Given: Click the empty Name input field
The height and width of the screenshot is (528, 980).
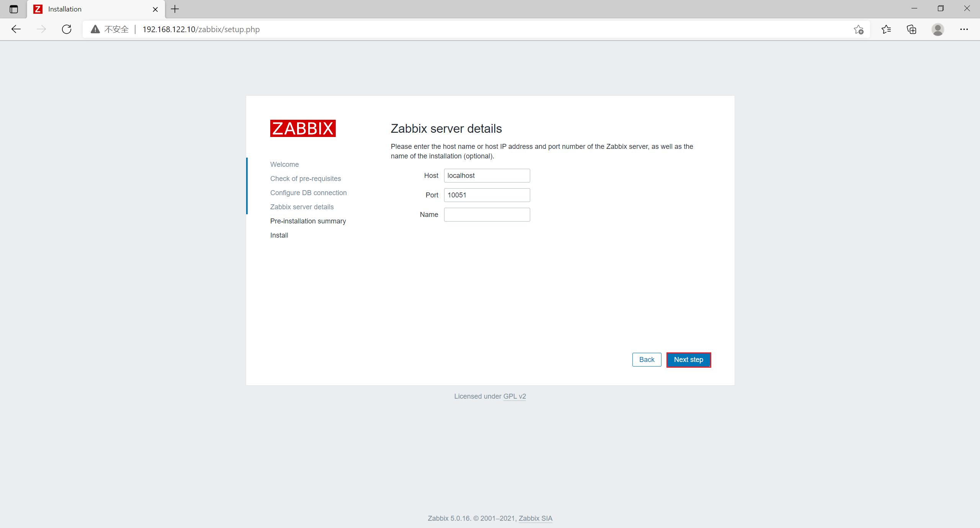Looking at the screenshot, I should coord(487,215).
